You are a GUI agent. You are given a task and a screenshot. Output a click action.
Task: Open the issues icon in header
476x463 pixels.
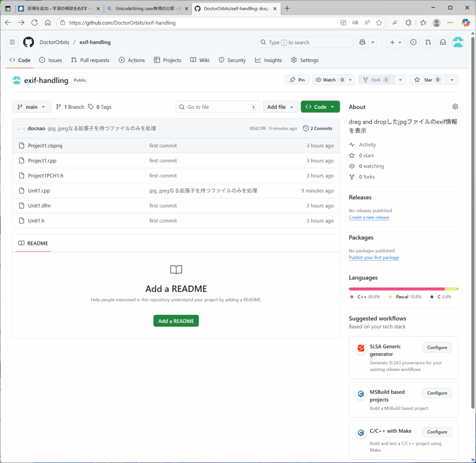coord(413,42)
